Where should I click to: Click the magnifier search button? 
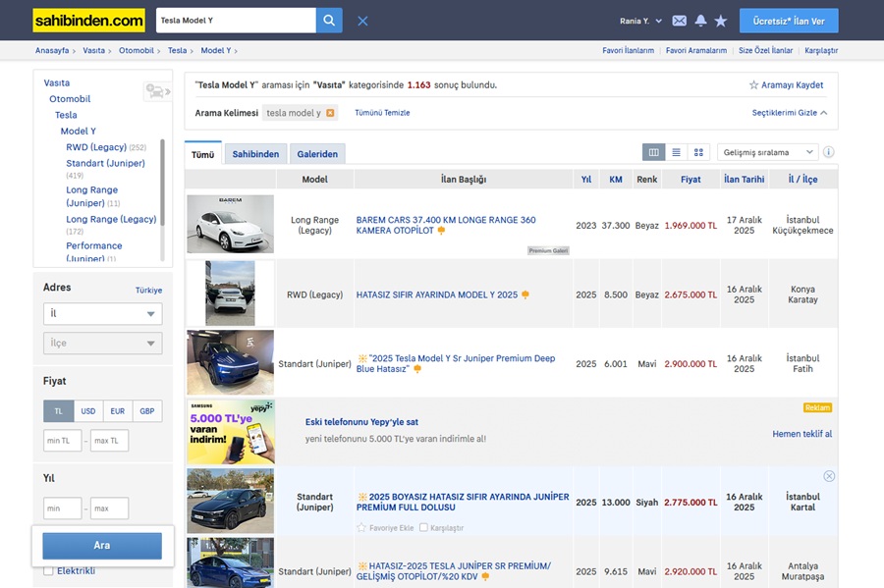click(x=329, y=21)
